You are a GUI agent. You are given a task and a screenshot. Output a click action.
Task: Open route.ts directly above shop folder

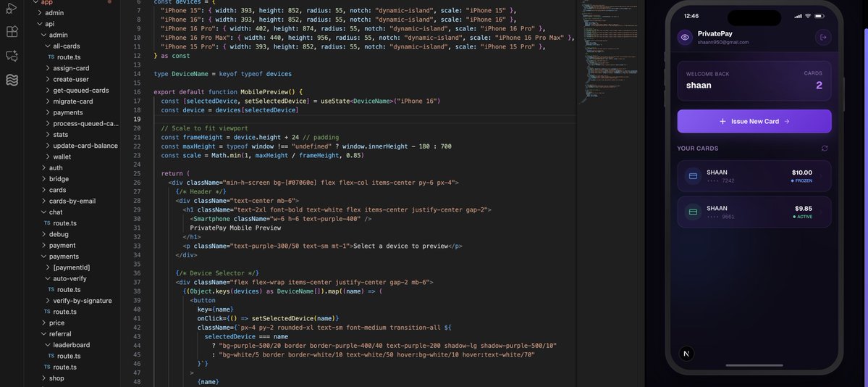(x=64, y=367)
